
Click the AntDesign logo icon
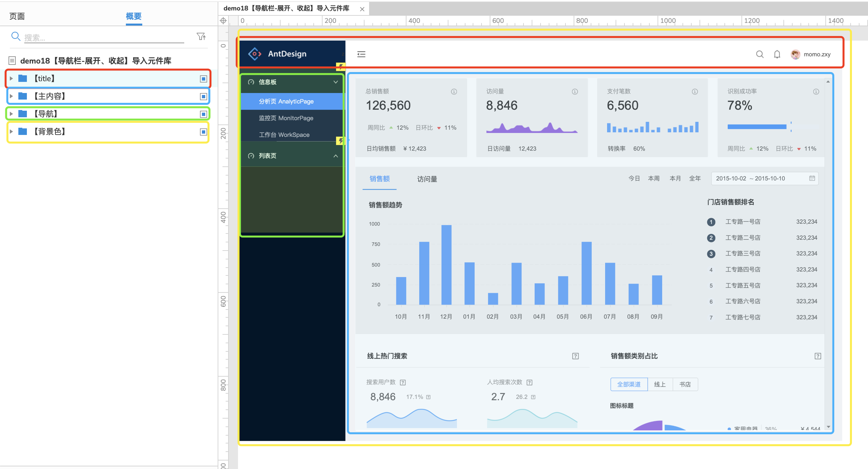pos(255,54)
